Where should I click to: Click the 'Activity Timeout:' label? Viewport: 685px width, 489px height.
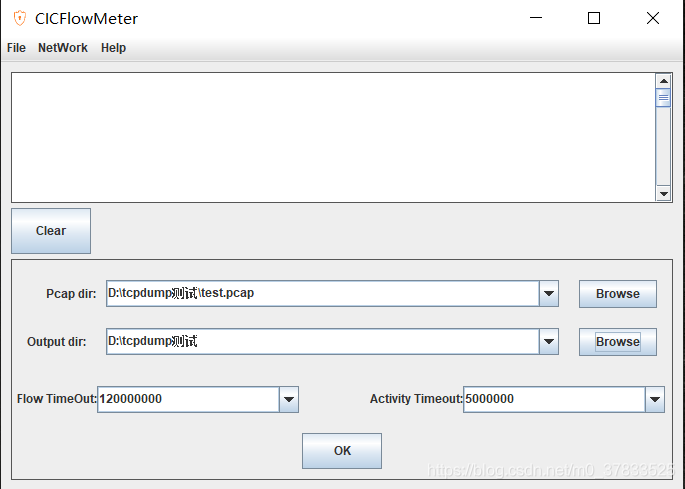(x=416, y=399)
